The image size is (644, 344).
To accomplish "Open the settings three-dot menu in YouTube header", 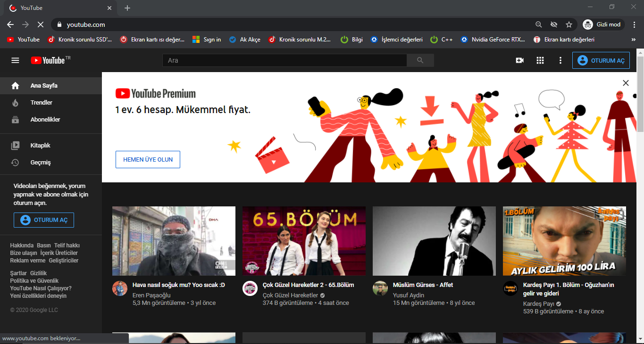I will [x=560, y=60].
